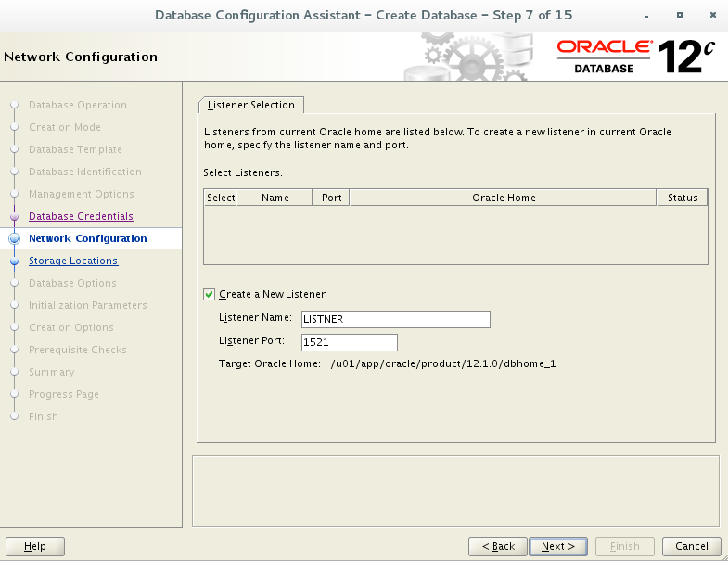The image size is (728, 561).
Task: Minimize the Database Configuration Assistant window
Action: point(645,16)
